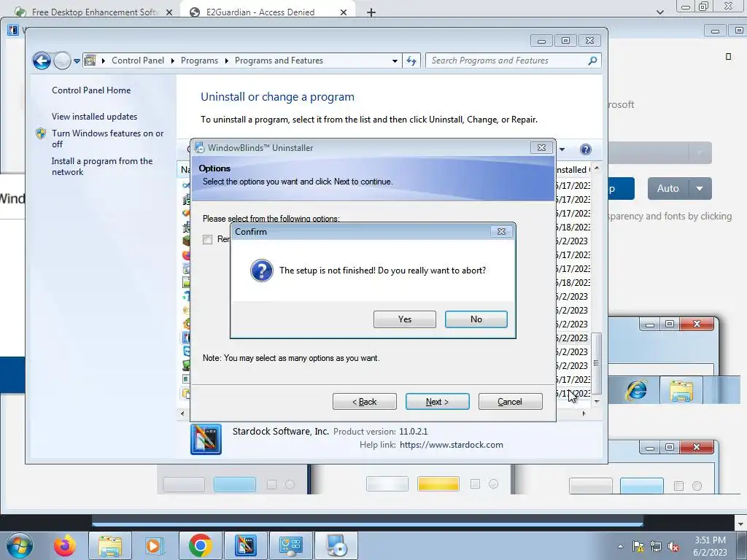Click Yes in the Confirm dialog
Screen dimensions: 747x560
tap(404, 319)
